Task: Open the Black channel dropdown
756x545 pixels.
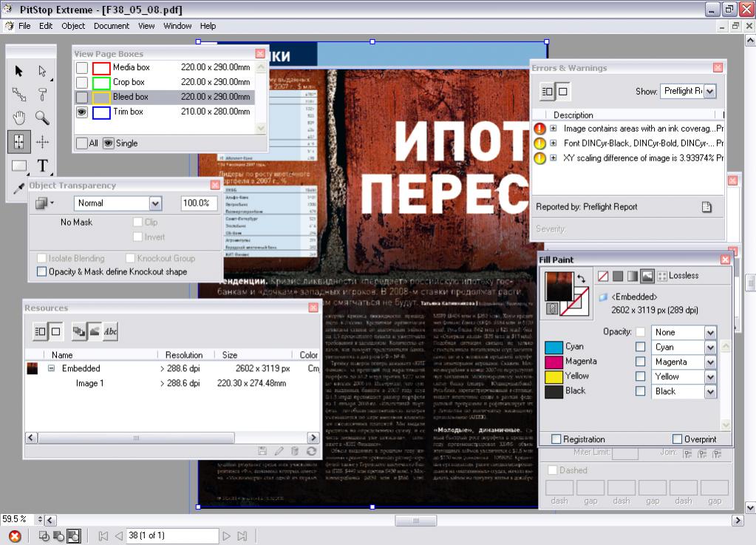Action: click(710, 391)
